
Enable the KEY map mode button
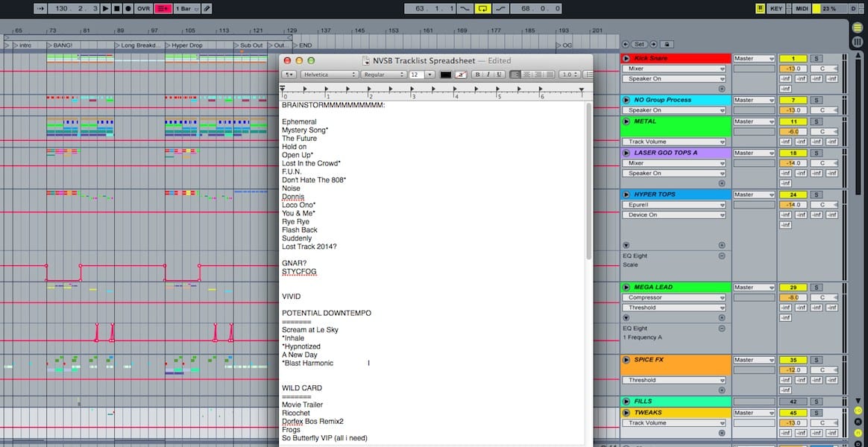[776, 8]
